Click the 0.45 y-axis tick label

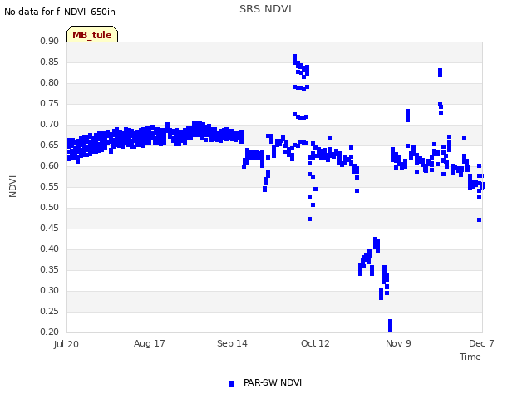pyautogui.click(x=49, y=228)
